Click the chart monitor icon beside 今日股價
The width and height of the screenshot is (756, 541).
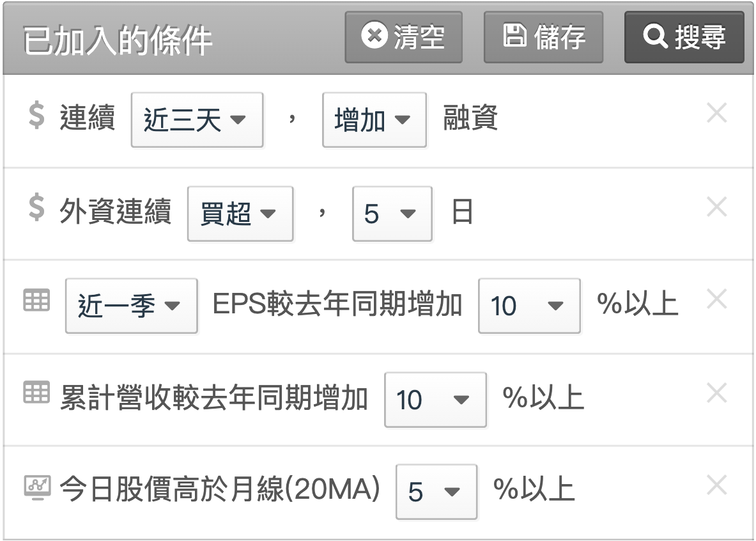[37, 488]
